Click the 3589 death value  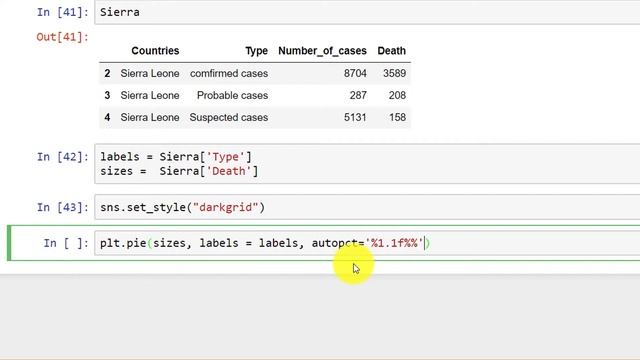point(394,73)
